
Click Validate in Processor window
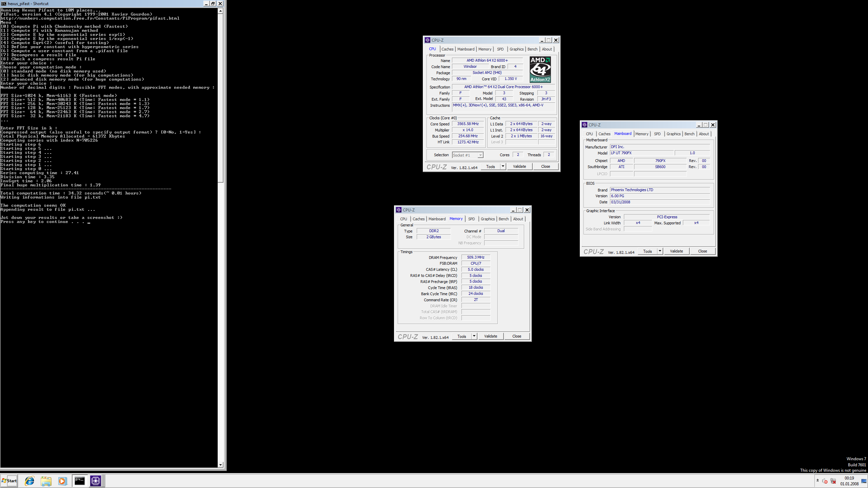(519, 166)
